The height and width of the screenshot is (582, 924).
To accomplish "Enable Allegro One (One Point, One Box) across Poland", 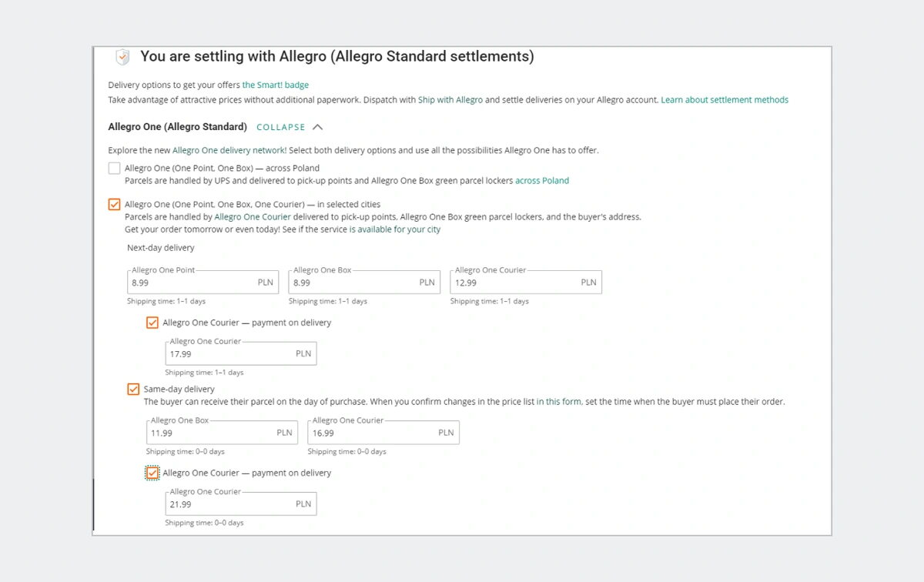I will [114, 168].
